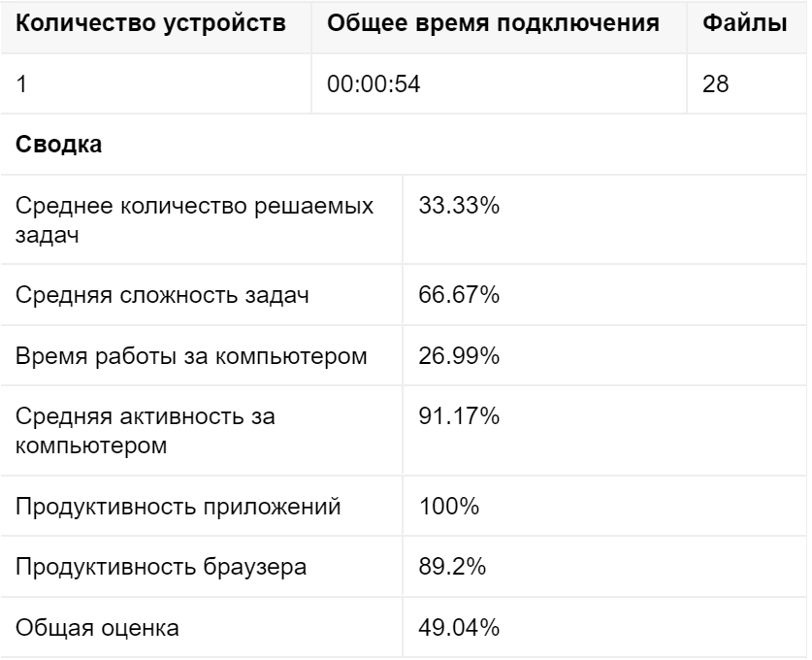This screenshot has height=660, width=812.
Task: Click the 89.2% browser value
Action: click(452, 566)
